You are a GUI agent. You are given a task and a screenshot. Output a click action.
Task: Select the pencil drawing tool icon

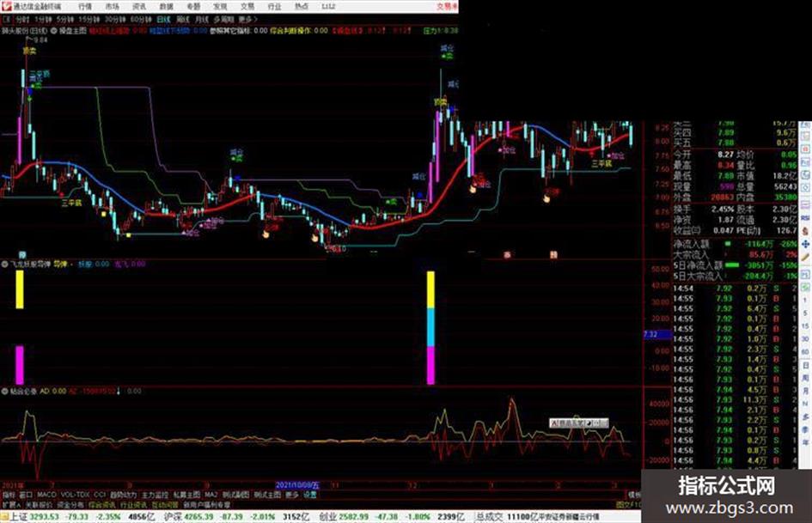click(805, 256)
